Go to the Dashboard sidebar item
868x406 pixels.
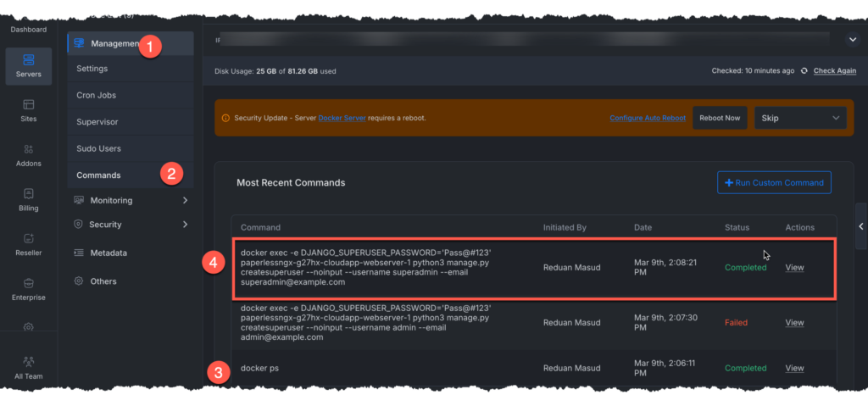click(28, 30)
